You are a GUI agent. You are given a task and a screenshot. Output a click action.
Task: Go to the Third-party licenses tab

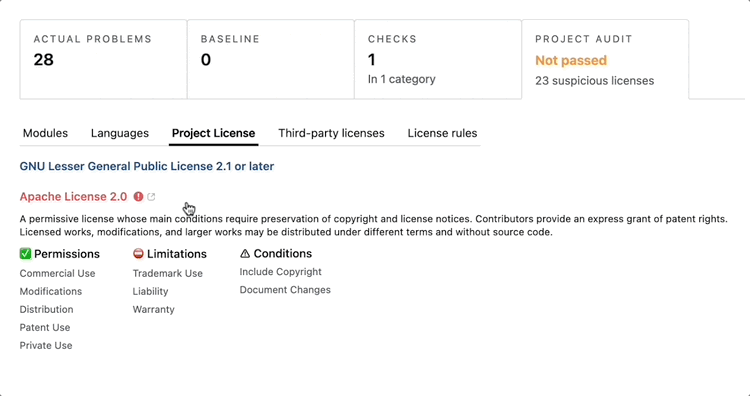coord(331,133)
